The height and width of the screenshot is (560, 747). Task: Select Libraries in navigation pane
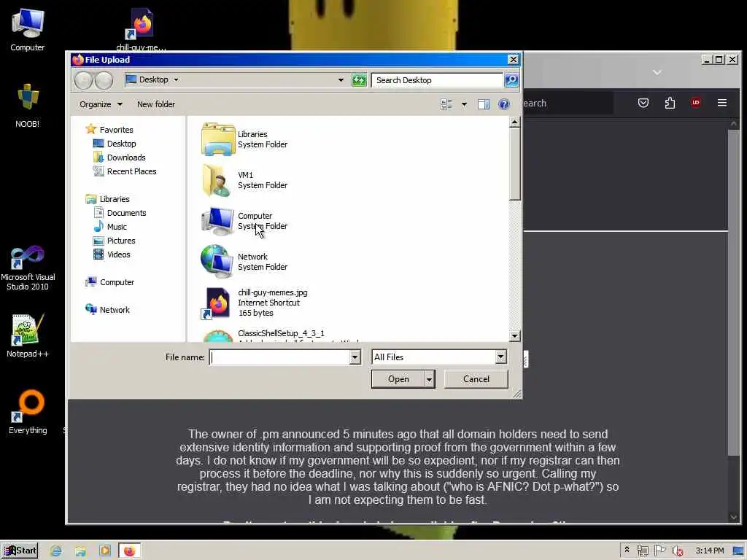click(115, 199)
